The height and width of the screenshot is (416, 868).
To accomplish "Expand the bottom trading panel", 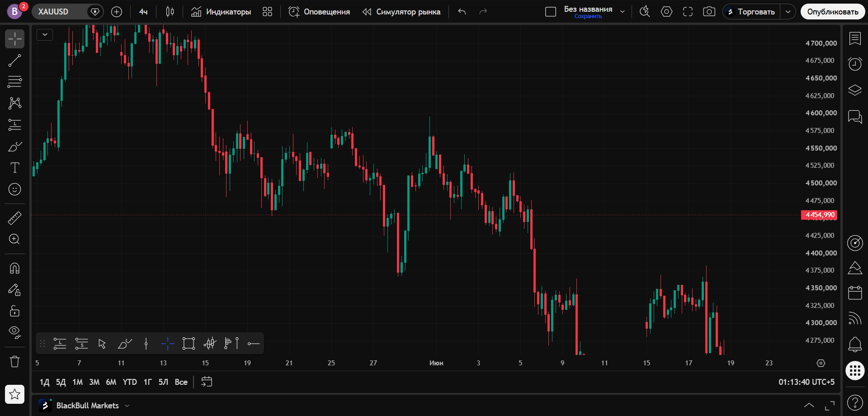I will (x=809, y=406).
